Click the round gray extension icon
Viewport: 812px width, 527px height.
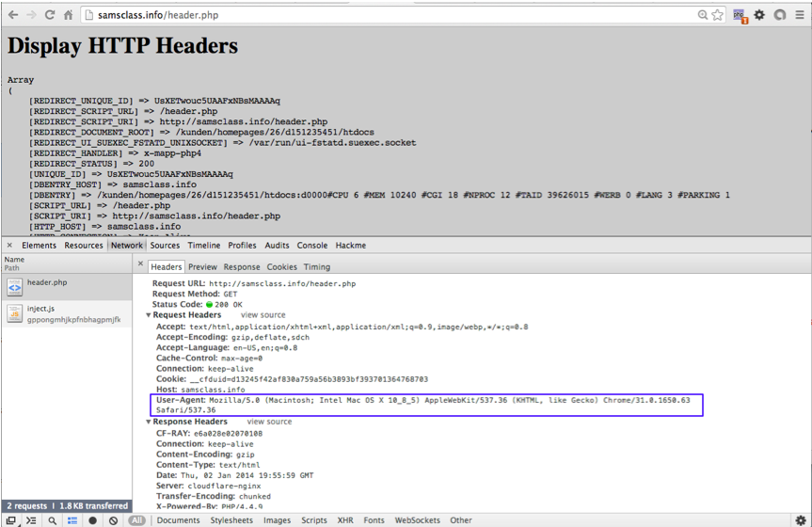[x=780, y=15]
